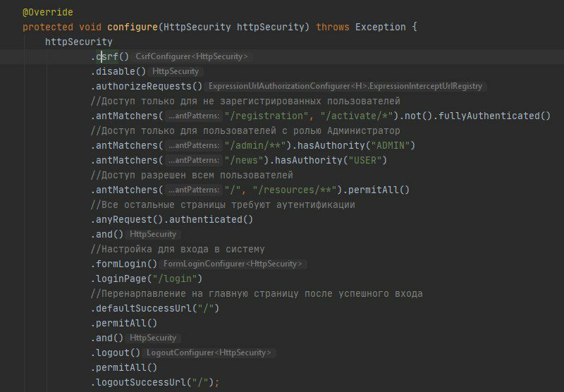Click comment 'Перенарпавление на главную страницу'
The width and height of the screenshot is (564, 392).
click(257, 293)
